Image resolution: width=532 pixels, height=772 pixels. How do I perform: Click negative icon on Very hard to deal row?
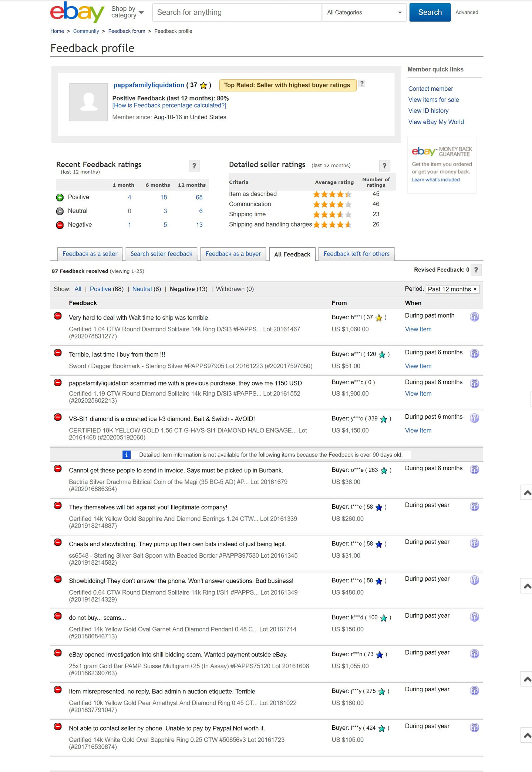click(x=58, y=316)
